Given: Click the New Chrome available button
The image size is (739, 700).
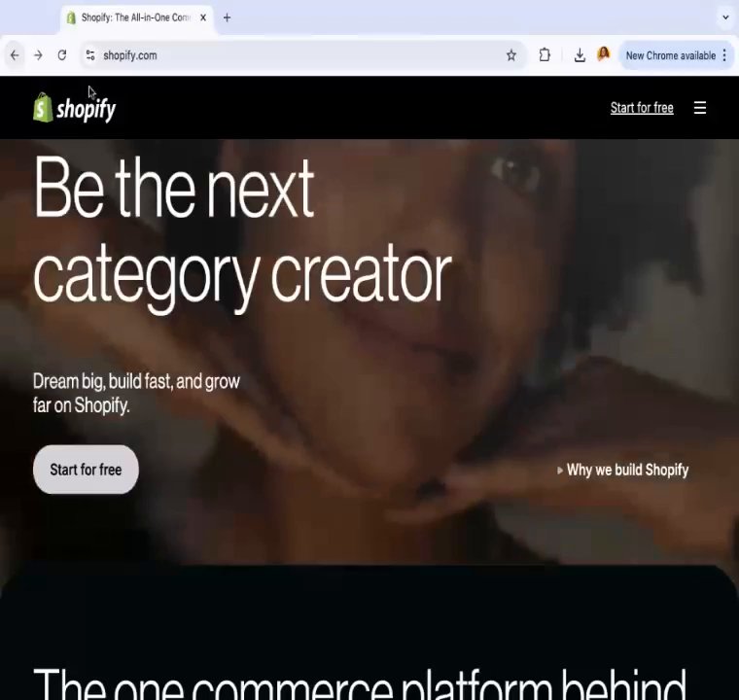Looking at the screenshot, I should tap(670, 55).
